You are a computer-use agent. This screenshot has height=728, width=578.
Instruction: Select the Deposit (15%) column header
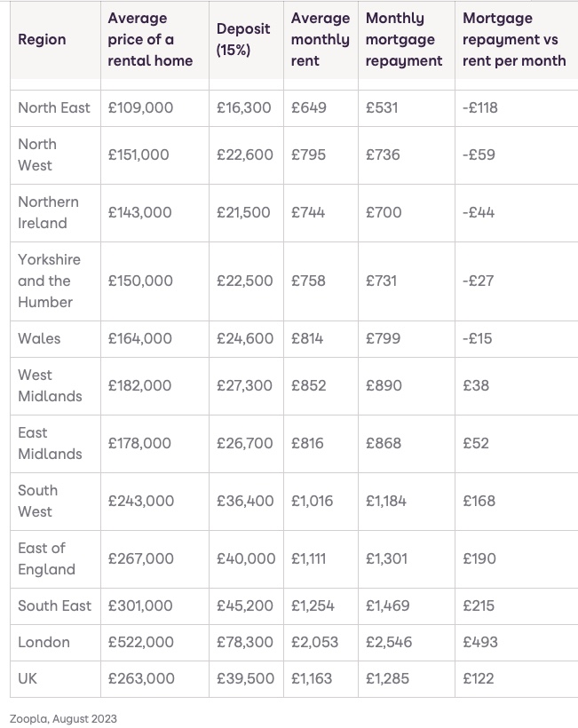[x=243, y=40]
